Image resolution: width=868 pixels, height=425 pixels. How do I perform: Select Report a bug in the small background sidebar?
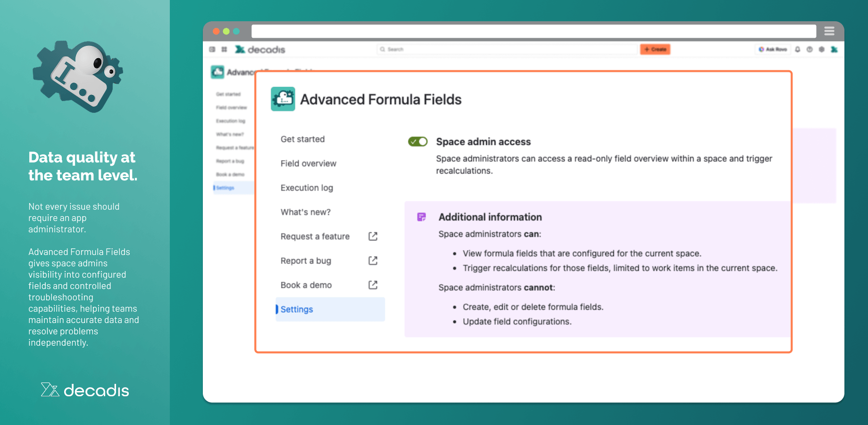point(230,161)
